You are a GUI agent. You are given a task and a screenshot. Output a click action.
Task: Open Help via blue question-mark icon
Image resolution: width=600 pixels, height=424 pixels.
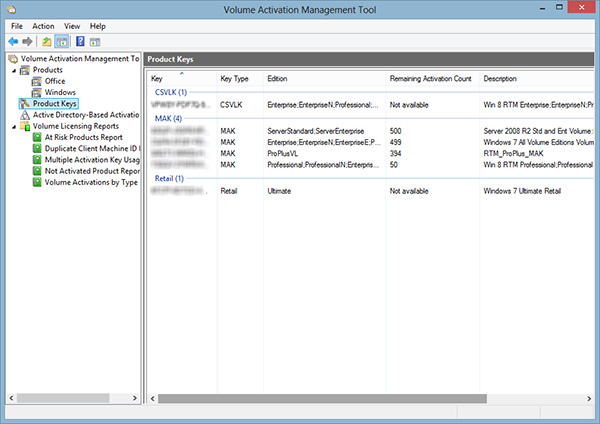(x=79, y=42)
